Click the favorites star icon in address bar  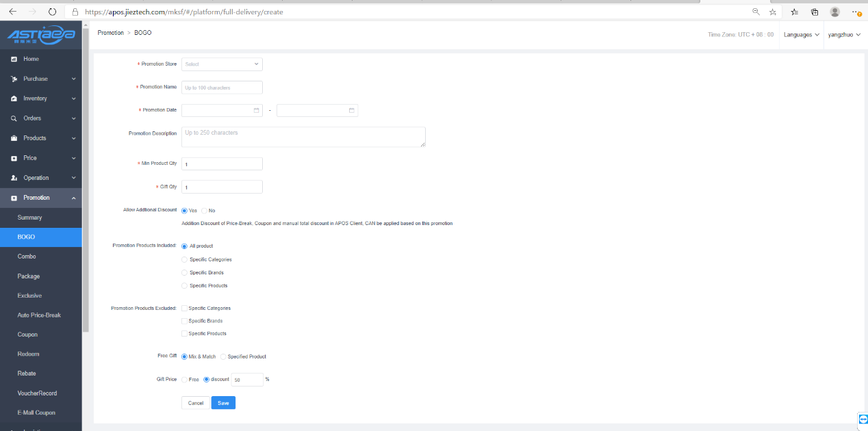pos(773,12)
